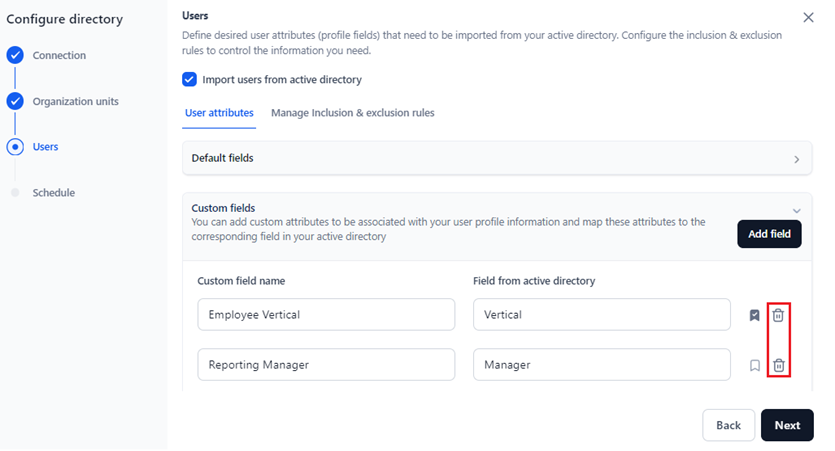Expand the Default fields section

[x=797, y=159]
